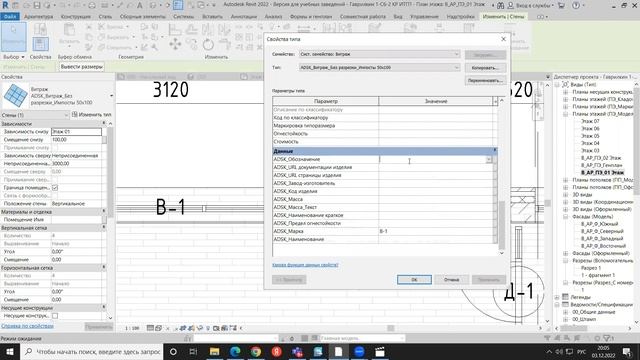Click the curtain wall type preview thumbnail
This screenshot has width=640, height=360.
[x=16, y=96]
